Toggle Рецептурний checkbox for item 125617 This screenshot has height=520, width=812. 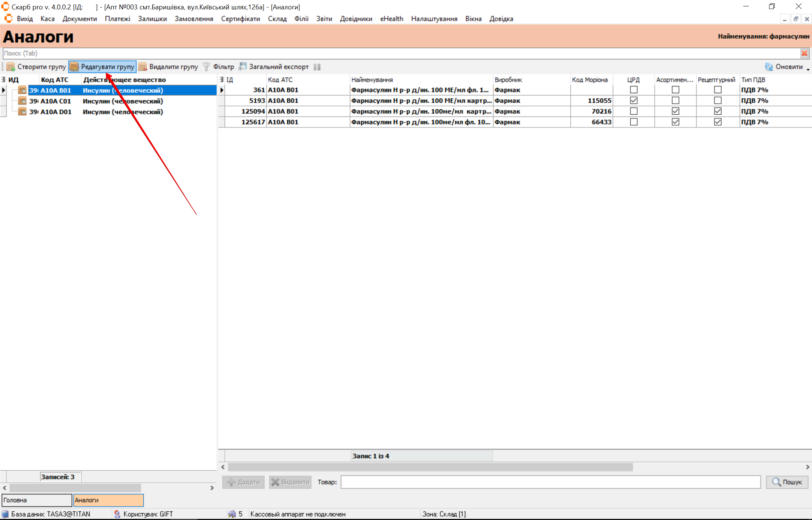pyautogui.click(x=718, y=122)
